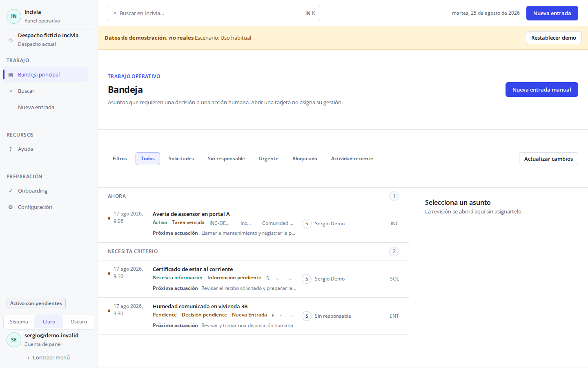Click the S avatar in Certificado row
The width and height of the screenshot is (588, 368).
pos(307,279)
